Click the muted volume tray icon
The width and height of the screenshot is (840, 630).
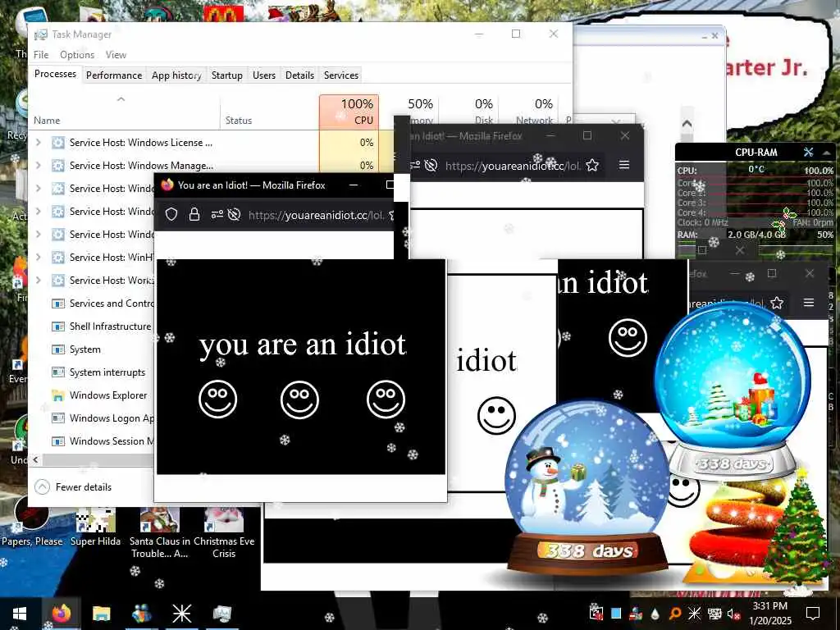pos(733,614)
